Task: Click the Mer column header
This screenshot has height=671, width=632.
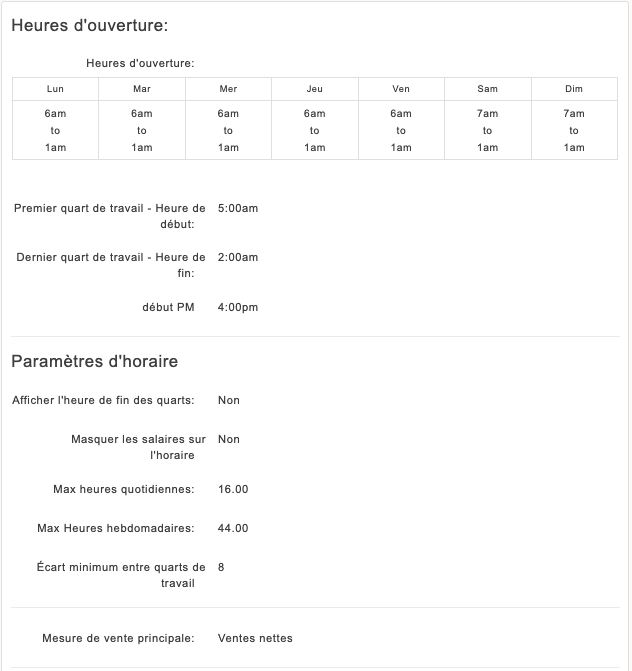Action: 228,89
